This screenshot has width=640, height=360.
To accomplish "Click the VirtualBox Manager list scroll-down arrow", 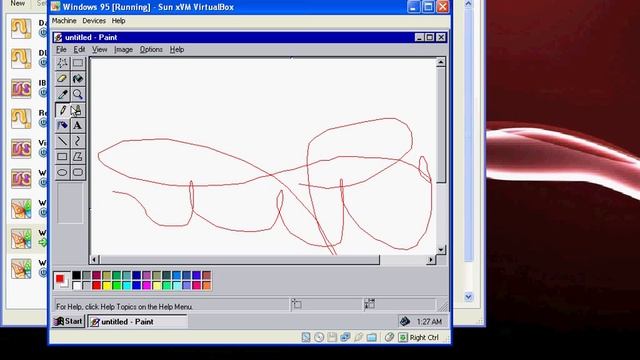I will pos(469,297).
